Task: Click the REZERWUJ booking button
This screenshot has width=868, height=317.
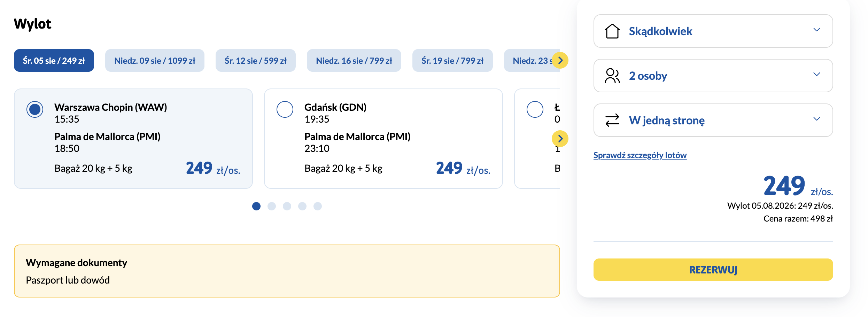Action: 713,270
